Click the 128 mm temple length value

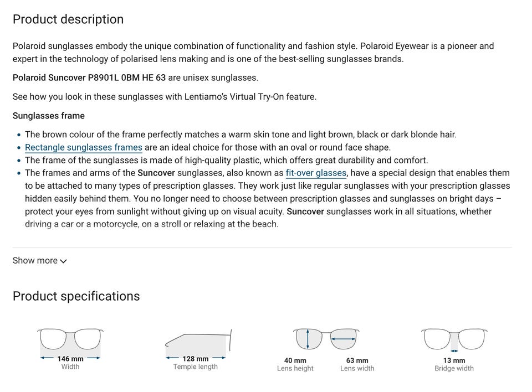coord(196,359)
